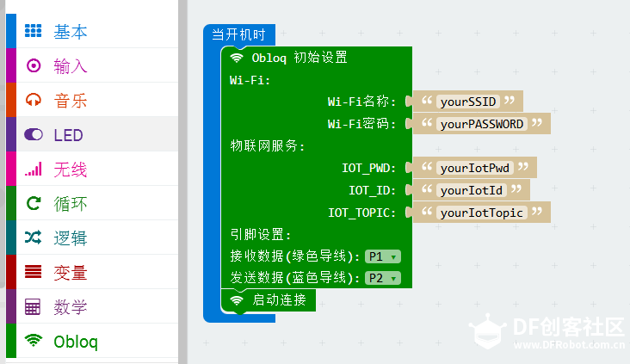Viewport: 630px width, 364px height.
Task: Click the Radio signal bars icon
Action: coord(34,170)
